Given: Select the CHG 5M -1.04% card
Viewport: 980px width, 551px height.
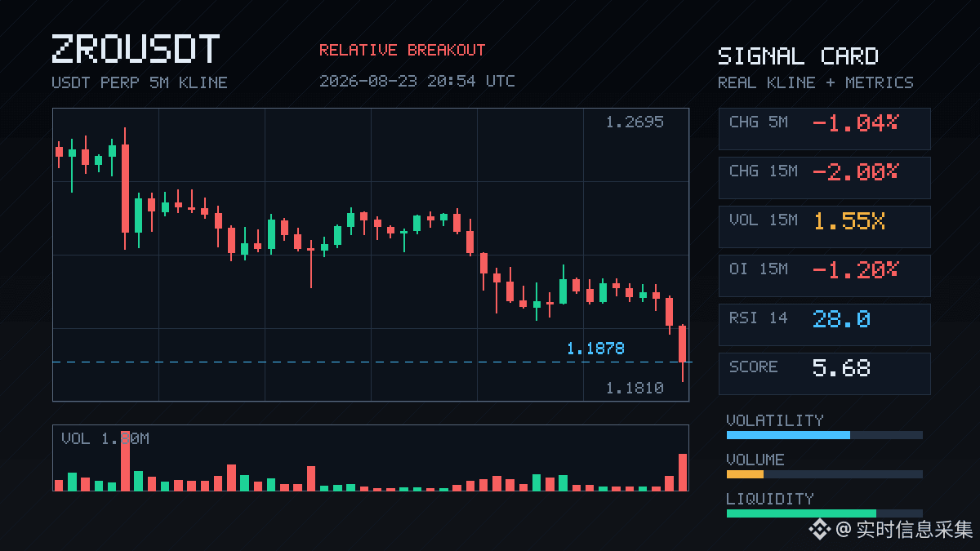Looking at the screenshot, I should pyautogui.click(x=824, y=128).
